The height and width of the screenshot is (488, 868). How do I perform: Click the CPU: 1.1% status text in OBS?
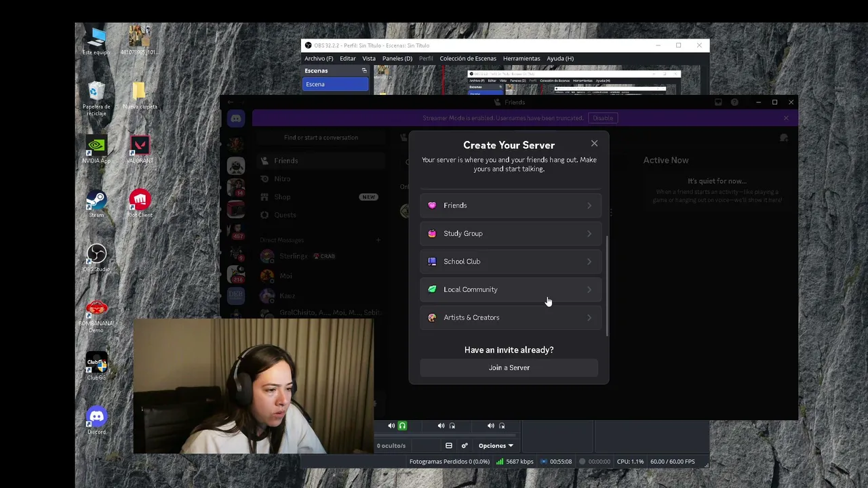(x=630, y=462)
